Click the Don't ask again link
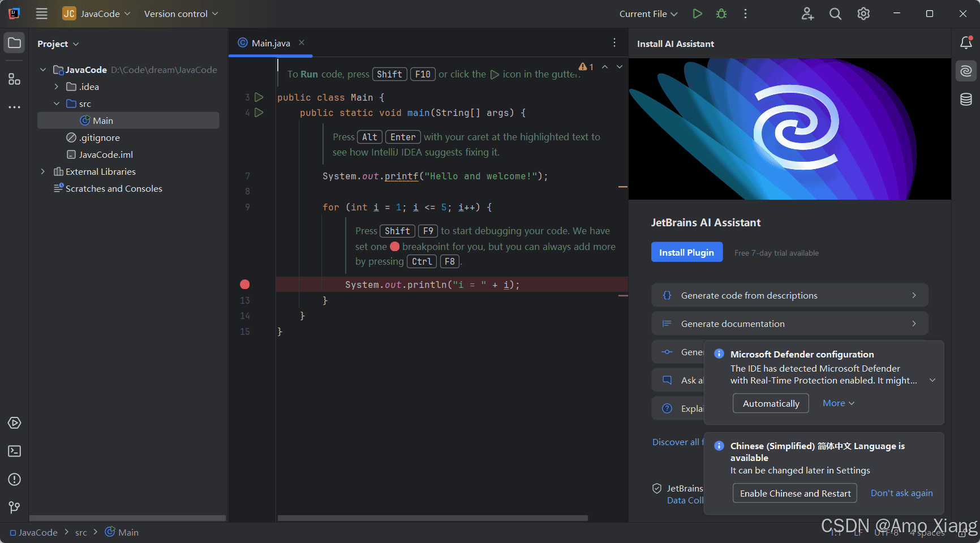 (x=901, y=493)
